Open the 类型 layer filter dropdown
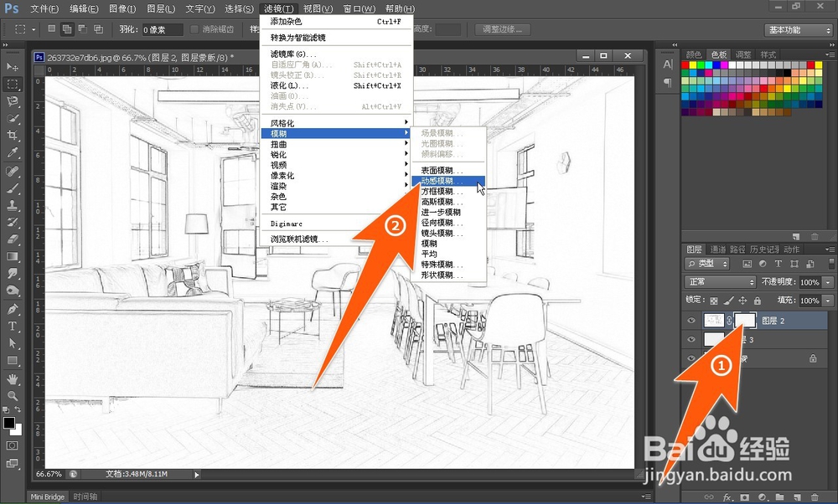This screenshot has width=838, height=504. pos(707,264)
